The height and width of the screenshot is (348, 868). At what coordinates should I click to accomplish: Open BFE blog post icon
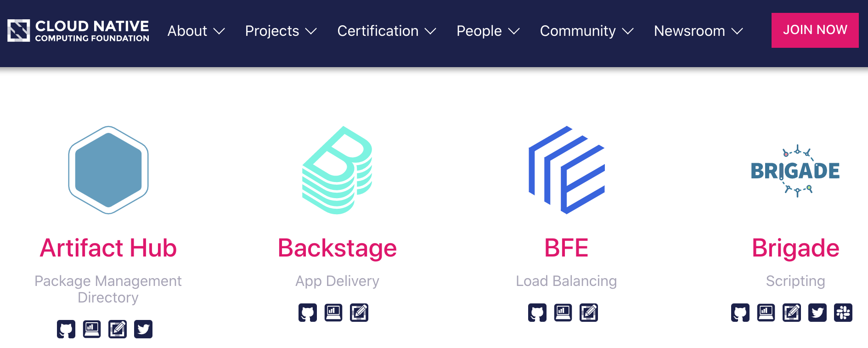(589, 313)
